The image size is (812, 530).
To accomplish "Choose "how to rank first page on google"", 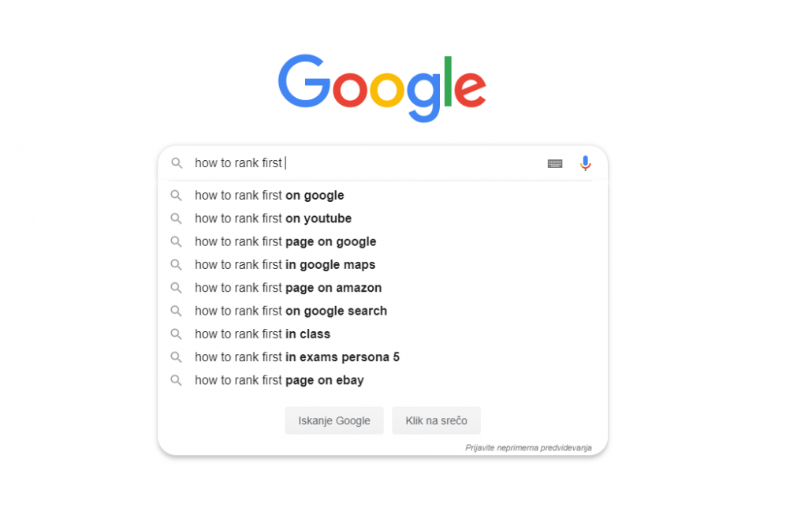I will tap(285, 242).
